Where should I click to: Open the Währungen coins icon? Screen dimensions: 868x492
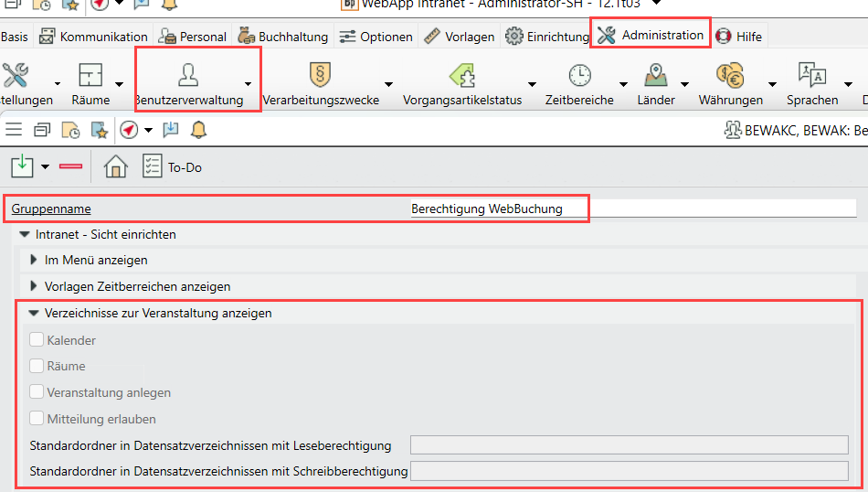point(729,75)
